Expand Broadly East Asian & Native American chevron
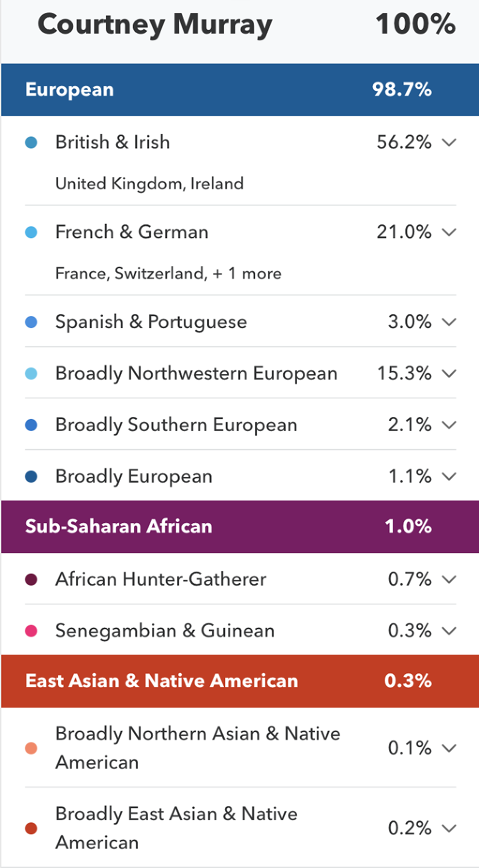479x868 pixels. pyautogui.click(x=449, y=828)
